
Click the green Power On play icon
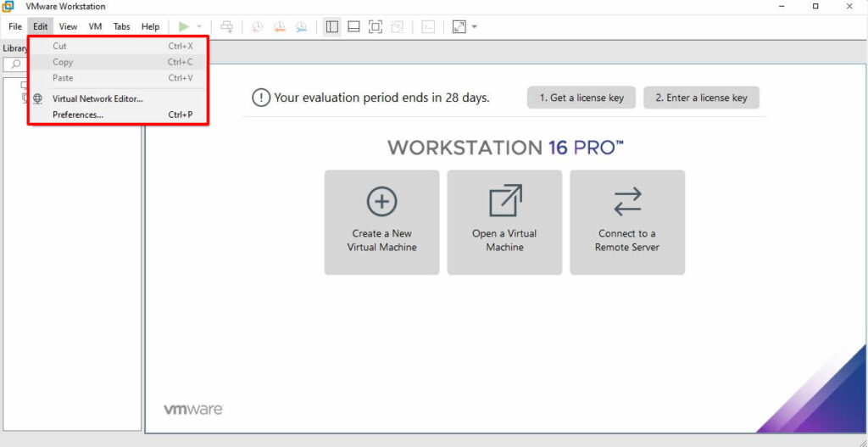coord(184,26)
